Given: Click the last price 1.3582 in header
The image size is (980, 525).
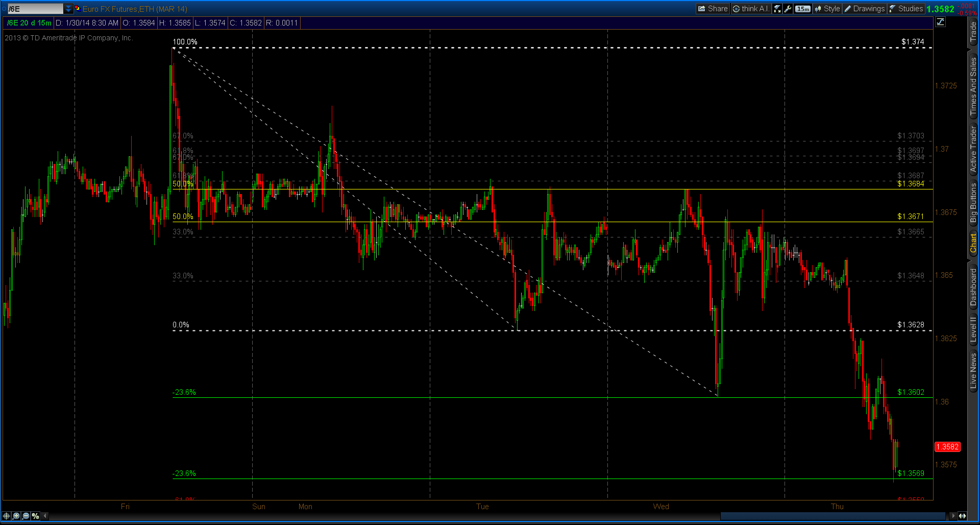Looking at the screenshot, I should point(940,9).
